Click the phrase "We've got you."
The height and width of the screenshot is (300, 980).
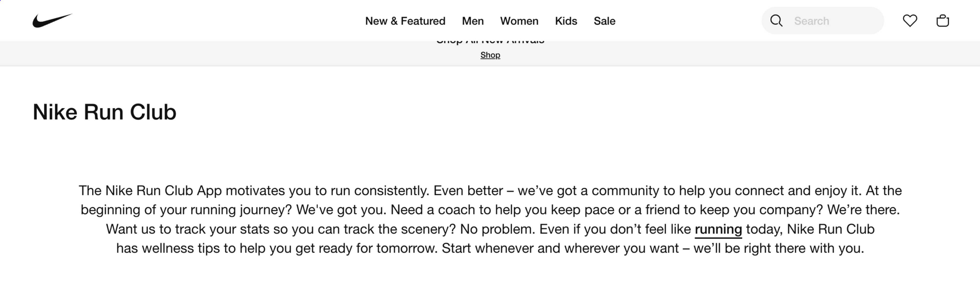[341, 210]
